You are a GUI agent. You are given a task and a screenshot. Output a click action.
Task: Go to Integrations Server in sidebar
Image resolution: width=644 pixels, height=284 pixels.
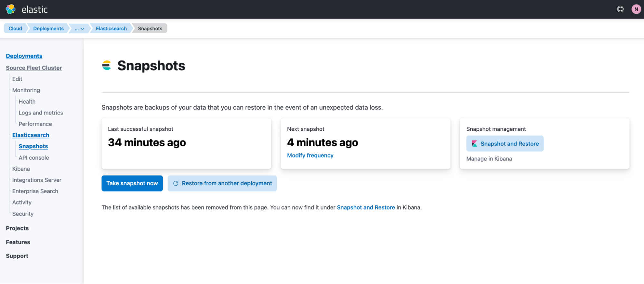pos(37,180)
